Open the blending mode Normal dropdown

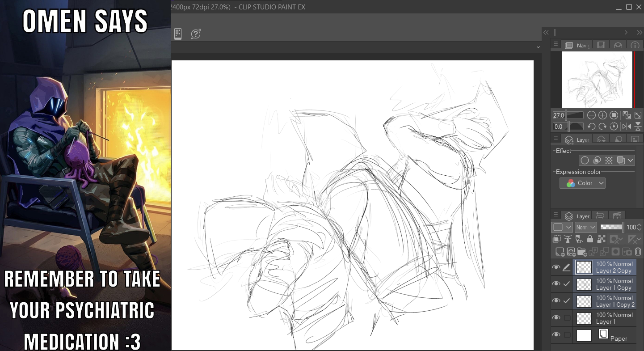tap(585, 227)
